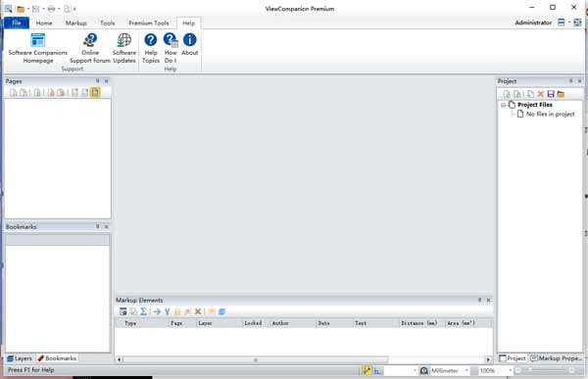Open the Millimeter units dropdown
Screen dimensions: 588x379
click(x=466, y=370)
